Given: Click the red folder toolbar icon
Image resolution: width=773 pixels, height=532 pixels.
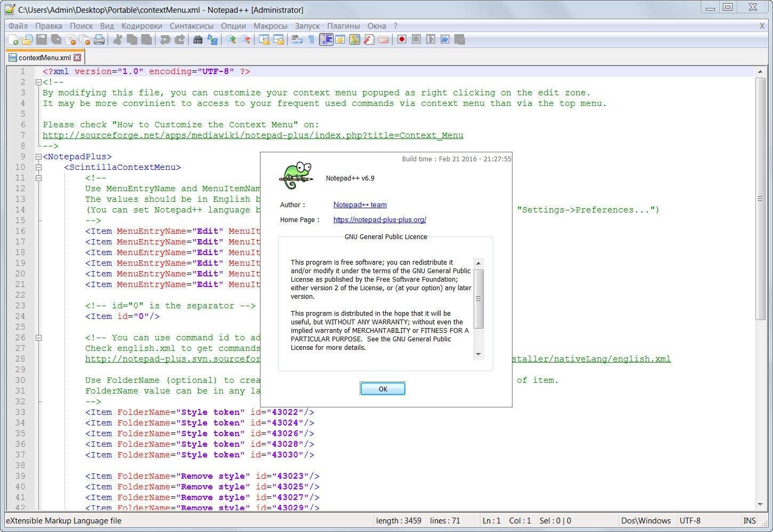Looking at the screenshot, I should (384, 39).
